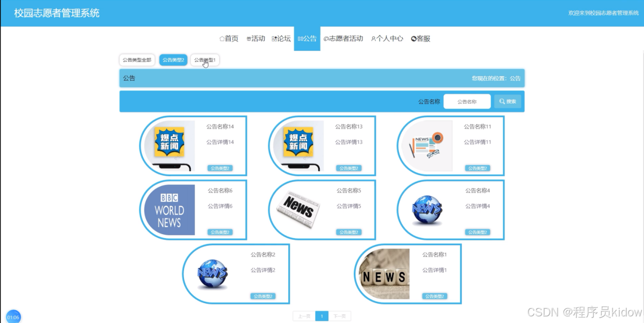Select the 公告类型2 filter

pos(172,59)
